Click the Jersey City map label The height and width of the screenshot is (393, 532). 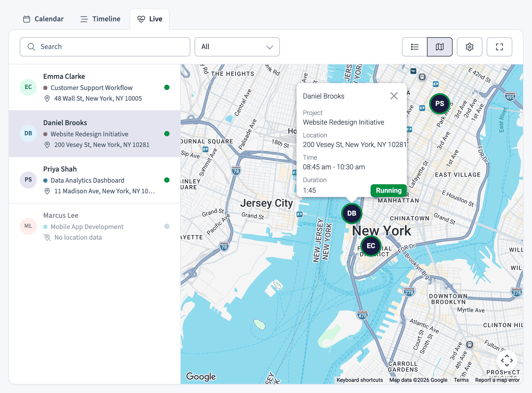tap(267, 203)
